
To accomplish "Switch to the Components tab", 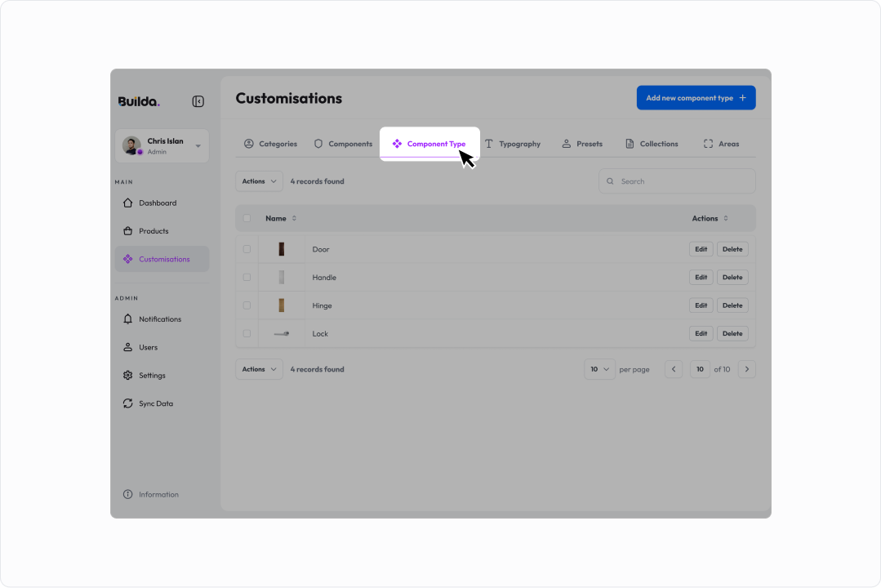I will tap(343, 144).
